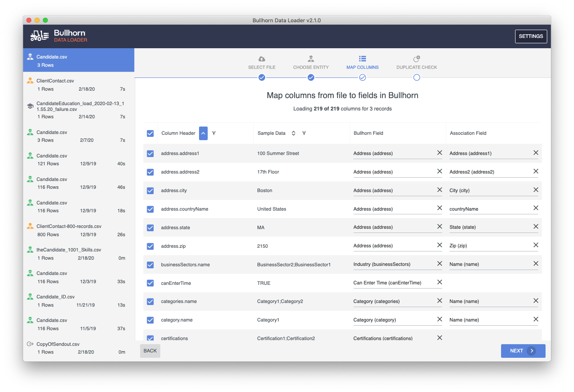The height and width of the screenshot is (392, 574).
Task: Uncheck the address.address1 row checkbox
Action: tap(150, 154)
